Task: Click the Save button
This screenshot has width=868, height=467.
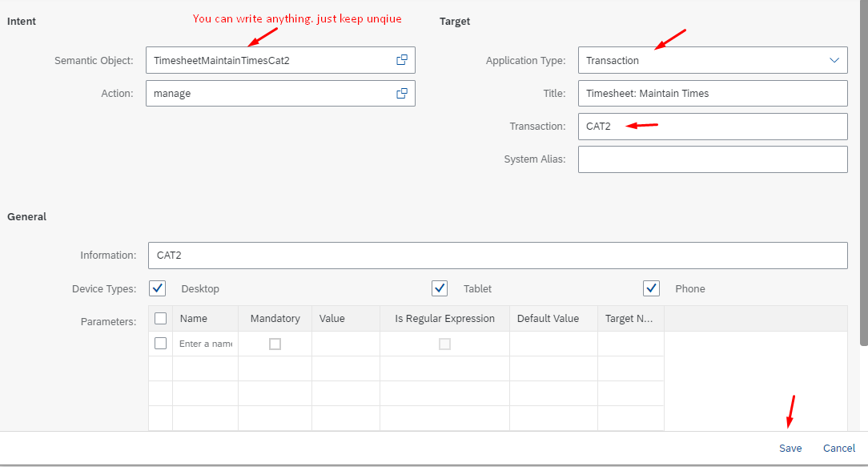Action: coord(790,448)
